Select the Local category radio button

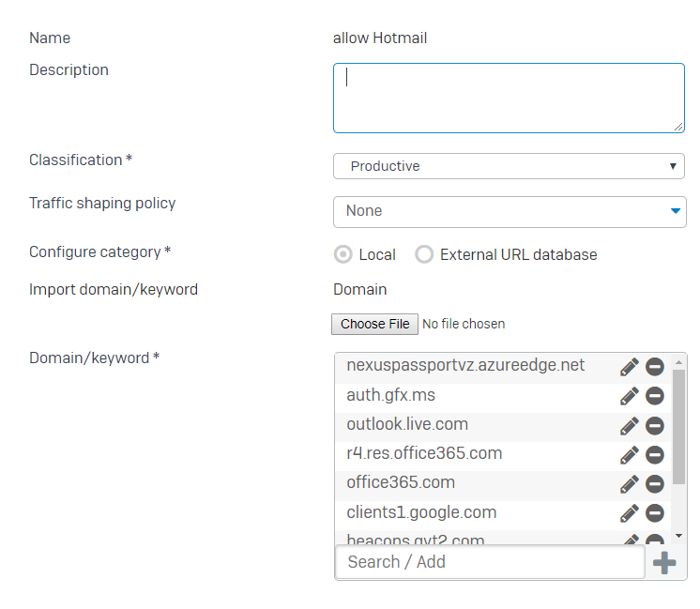pyautogui.click(x=344, y=254)
